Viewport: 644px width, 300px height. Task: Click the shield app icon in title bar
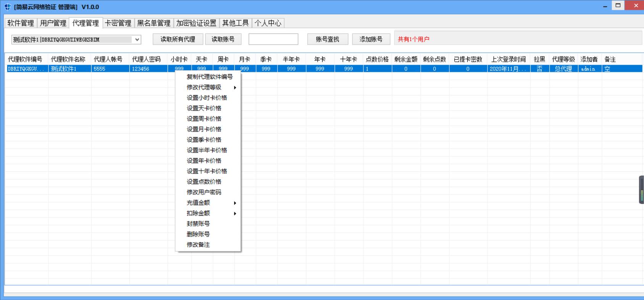click(8, 7)
